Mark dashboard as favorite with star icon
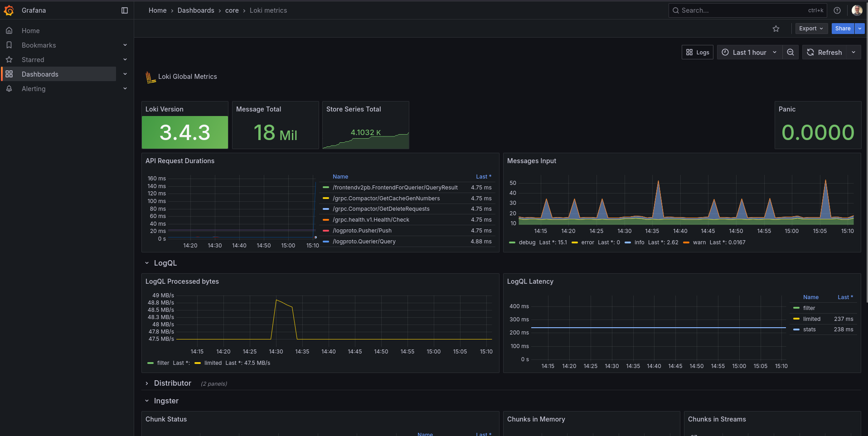Image resolution: width=868 pixels, height=436 pixels. (x=776, y=29)
